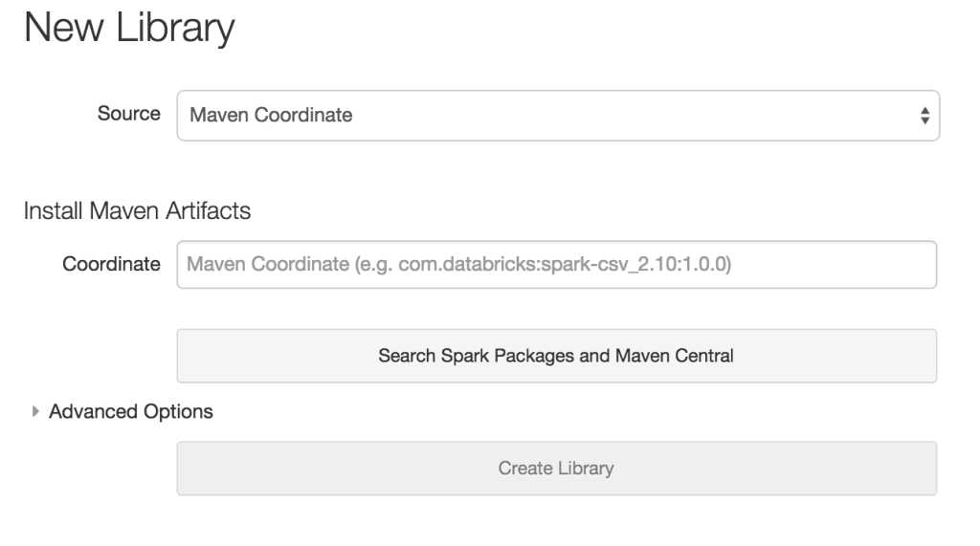
Task: Select the 'Maven Coordinate' text in Source box
Action: coord(271,116)
